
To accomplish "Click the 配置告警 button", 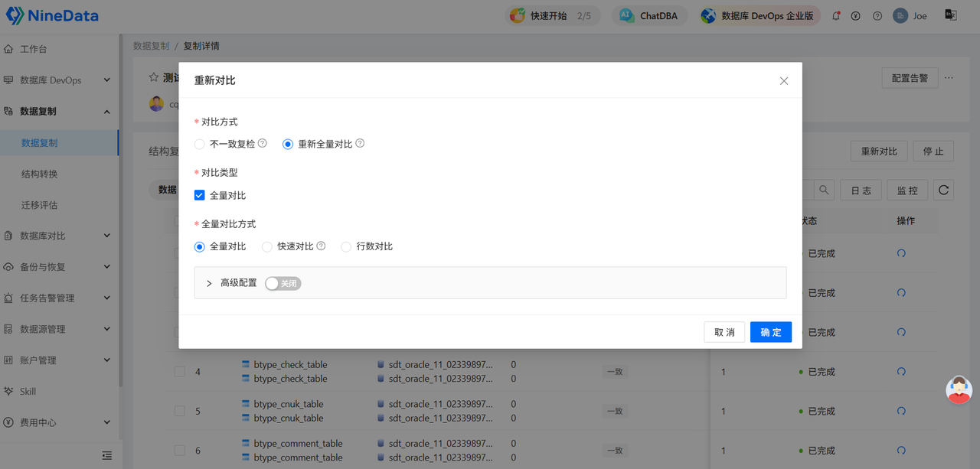I will pos(910,77).
